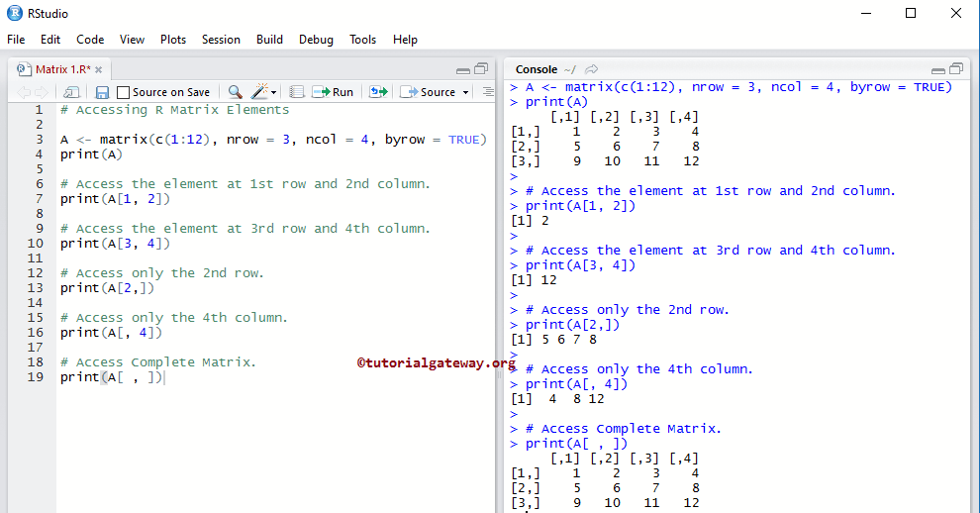980x513 pixels.
Task: Maximize the source editor pane
Action: [x=481, y=68]
